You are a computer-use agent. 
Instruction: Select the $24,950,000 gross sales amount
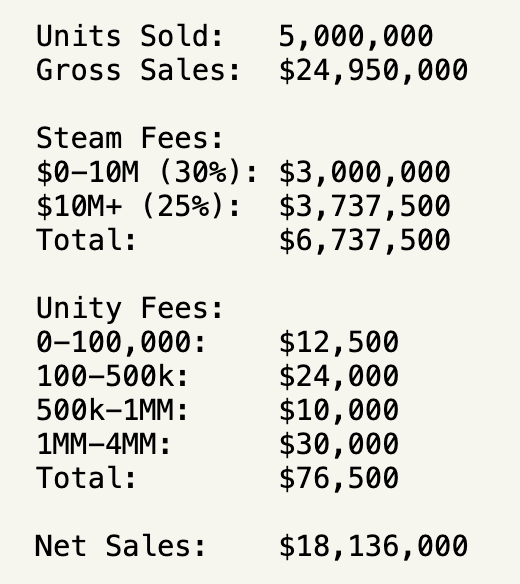[373, 71]
